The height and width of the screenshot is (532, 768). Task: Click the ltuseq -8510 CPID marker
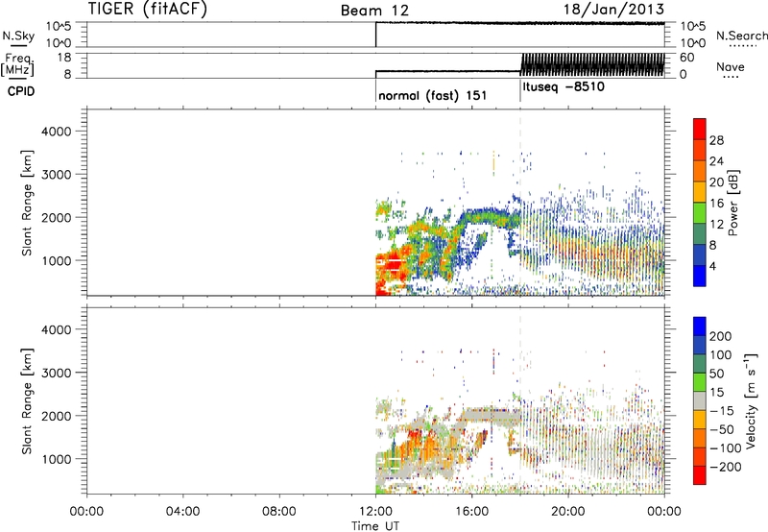pos(564,87)
